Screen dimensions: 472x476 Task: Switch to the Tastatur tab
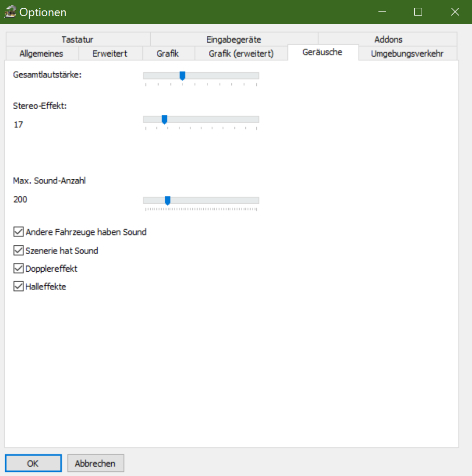(x=77, y=39)
